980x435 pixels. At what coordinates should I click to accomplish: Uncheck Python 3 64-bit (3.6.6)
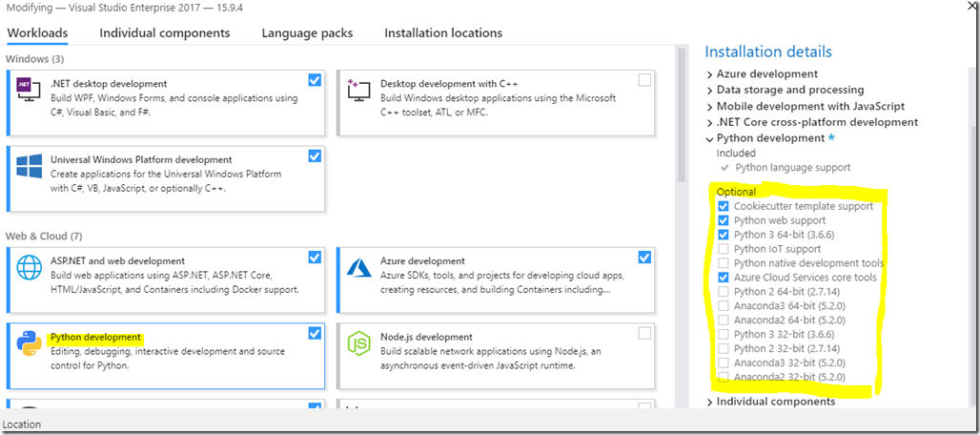(724, 235)
